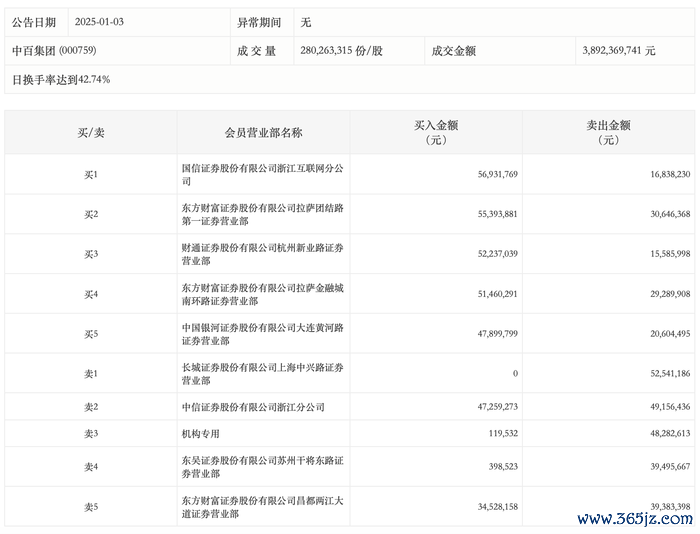The image size is (700, 534).
Task: Click the 买入金额 column header
Action: [436, 132]
